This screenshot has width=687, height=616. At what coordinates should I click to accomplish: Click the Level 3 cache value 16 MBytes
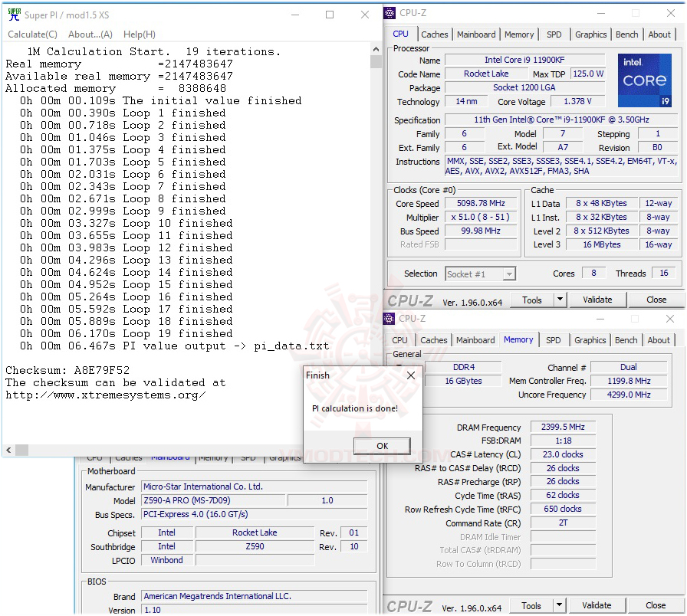click(602, 244)
